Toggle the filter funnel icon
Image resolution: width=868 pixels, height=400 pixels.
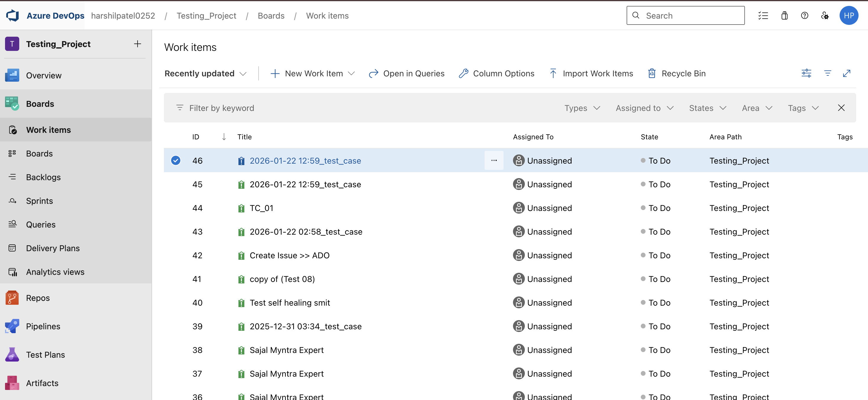[x=827, y=73]
